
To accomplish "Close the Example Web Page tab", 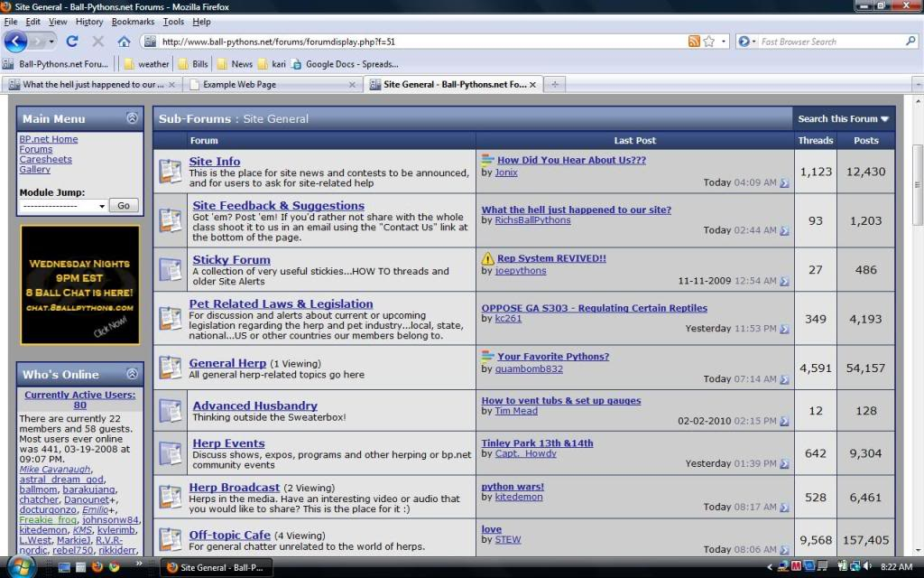I will point(352,84).
